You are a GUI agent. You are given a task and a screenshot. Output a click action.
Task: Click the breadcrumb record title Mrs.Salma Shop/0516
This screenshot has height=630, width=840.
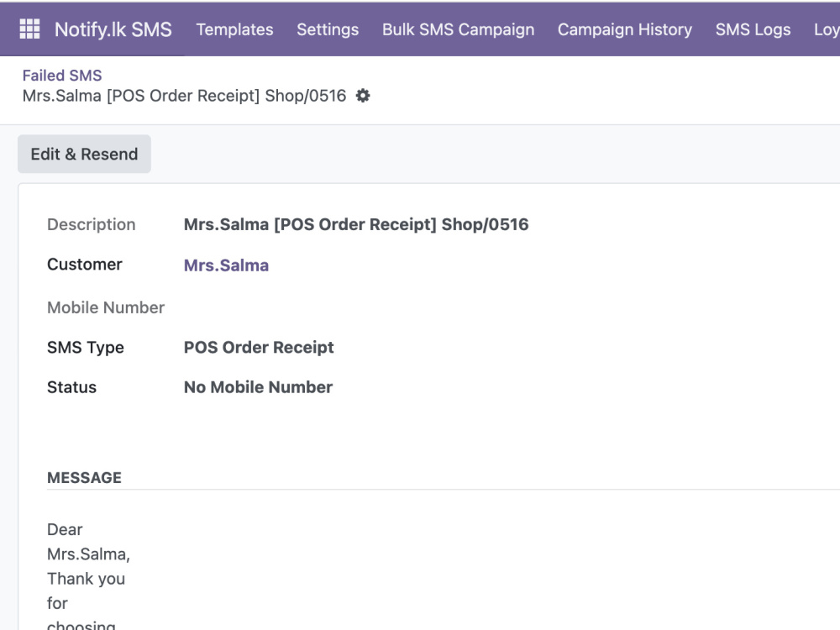click(184, 96)
